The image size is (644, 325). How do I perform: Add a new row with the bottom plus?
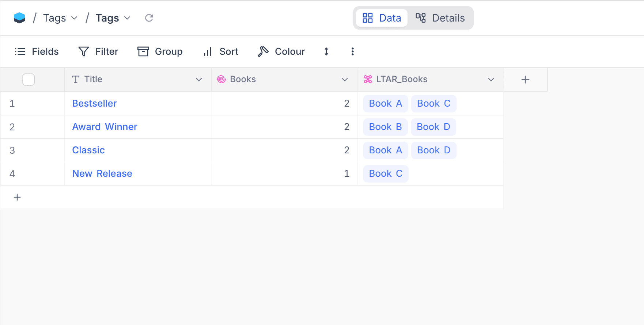tap(17, 197)
